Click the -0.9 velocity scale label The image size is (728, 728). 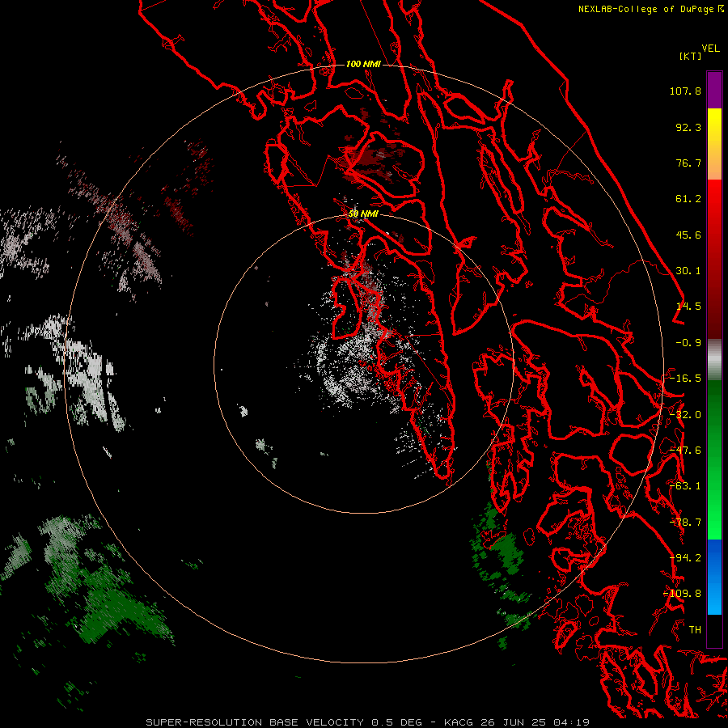688,343
